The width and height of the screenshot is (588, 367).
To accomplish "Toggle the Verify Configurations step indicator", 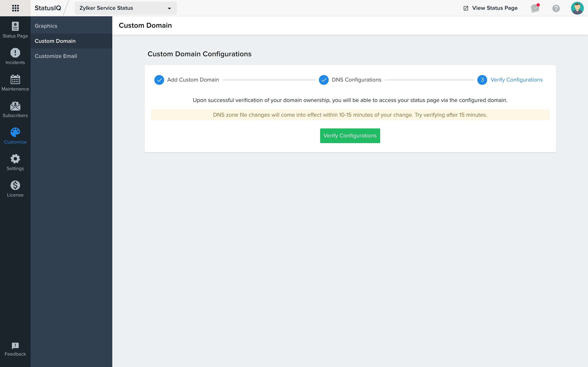I will click(x=482, y=80).
